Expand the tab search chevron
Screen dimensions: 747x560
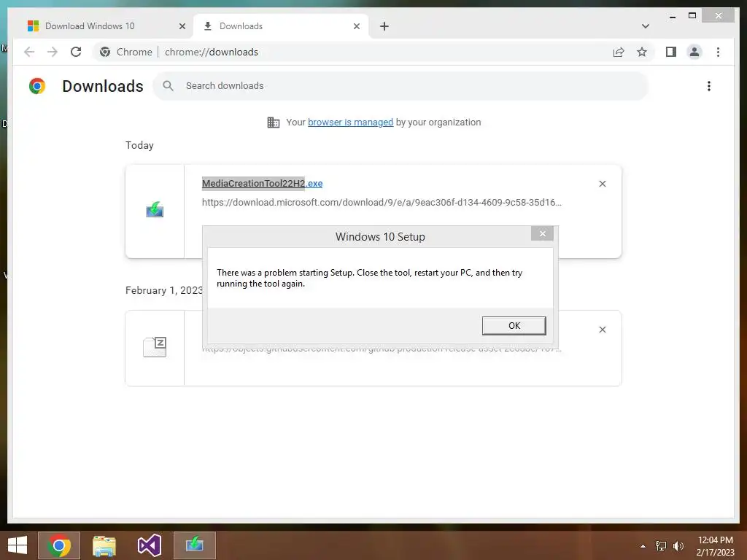pyautogui.click(x=645, y=26)
